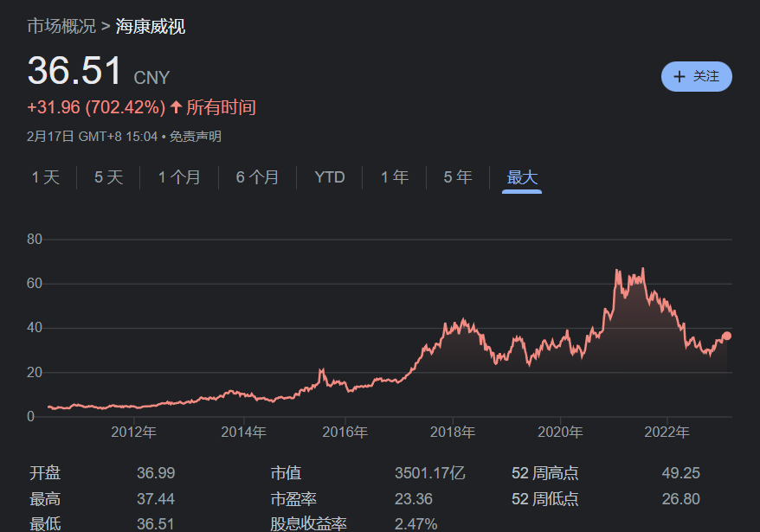
Task: Click the 2016年 label on chart axis
Action: (x=345, y=432)
